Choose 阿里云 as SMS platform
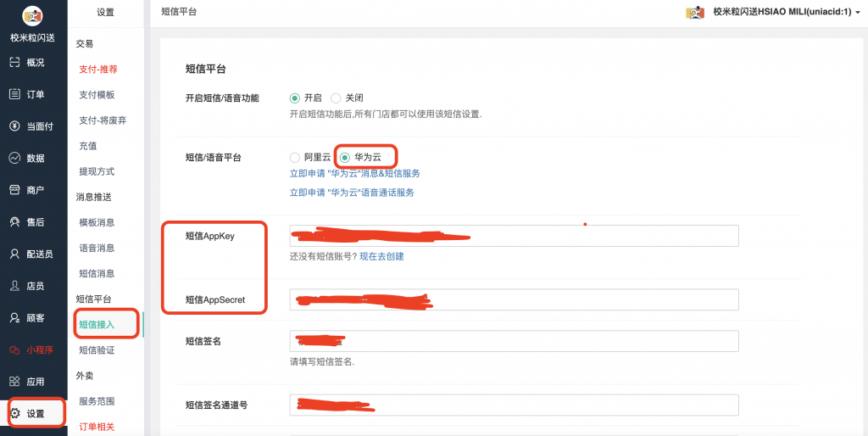 point(294,157)
